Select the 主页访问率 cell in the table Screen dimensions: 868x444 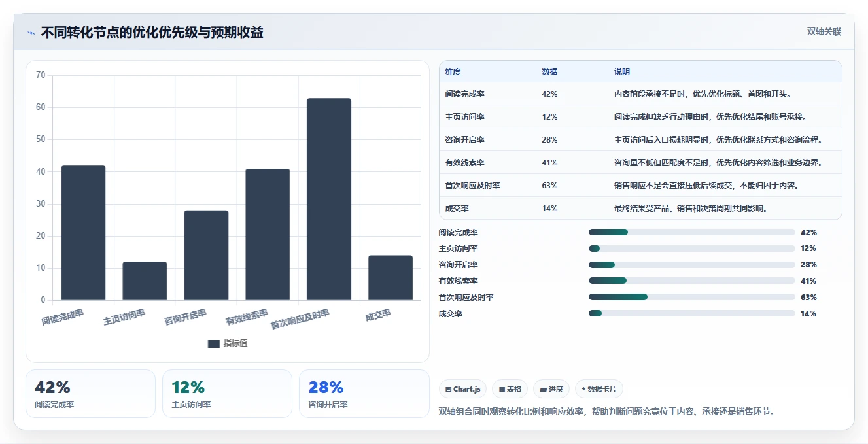click(x=464, y=117)
